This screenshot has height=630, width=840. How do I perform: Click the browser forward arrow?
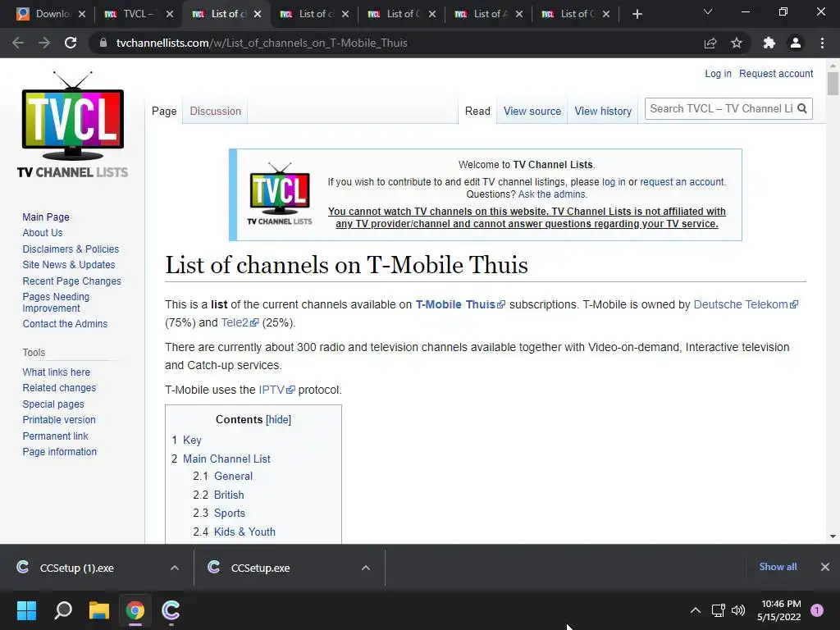coord(44,43)
